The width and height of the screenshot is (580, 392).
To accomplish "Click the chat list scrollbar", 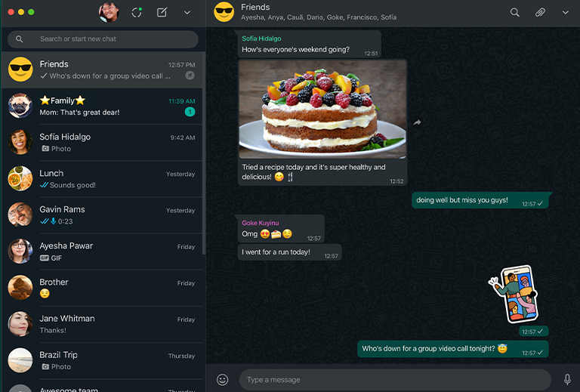I will 204,153.
